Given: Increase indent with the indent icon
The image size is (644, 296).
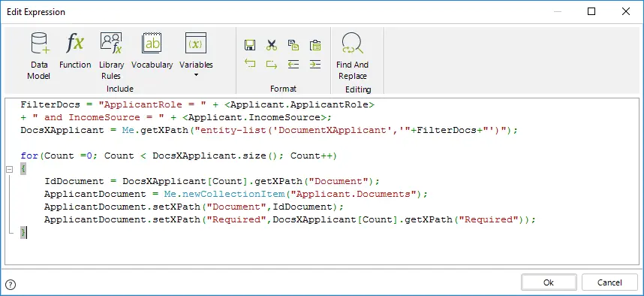Looking at the screenshot, I should pos(315,64).
